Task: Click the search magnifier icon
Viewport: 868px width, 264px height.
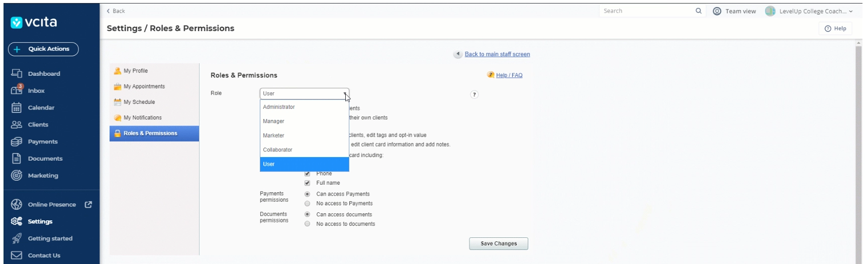Action: [x=698, y=11]
